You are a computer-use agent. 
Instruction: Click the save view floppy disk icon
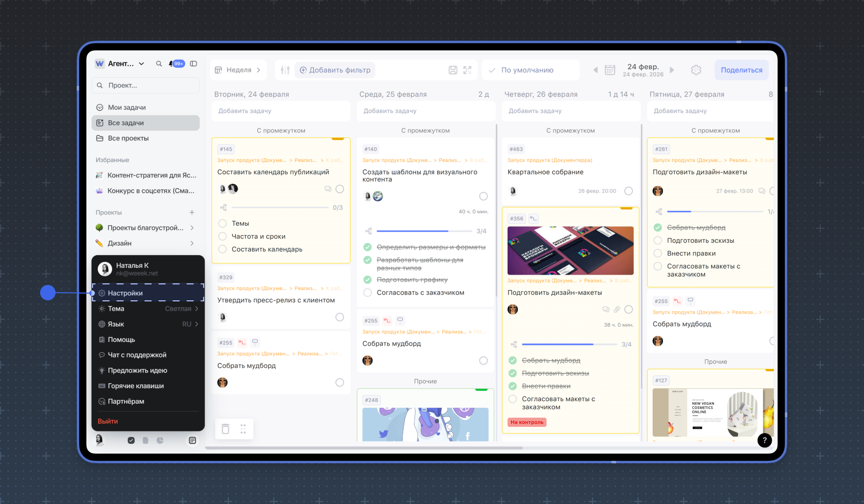453,70
